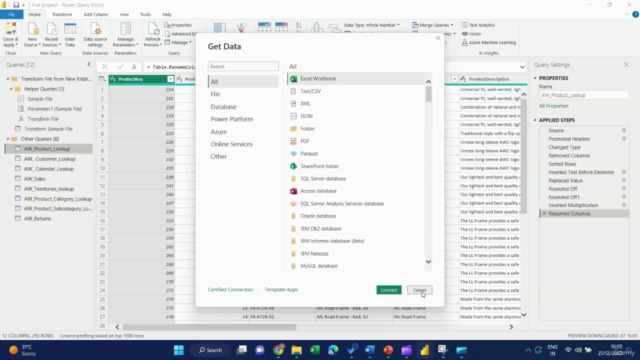The image size is (640, 360).
Task: Open the Transform ribbon tab
Action: (62, 14)
